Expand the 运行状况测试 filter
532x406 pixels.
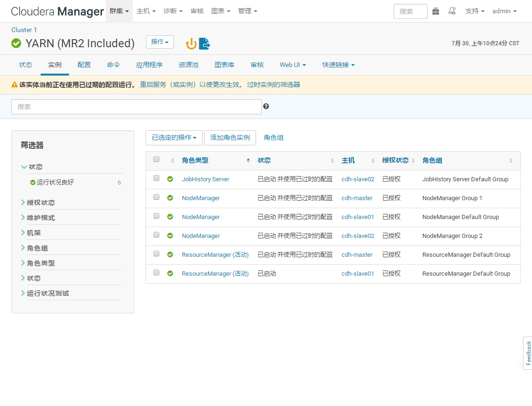45,293
